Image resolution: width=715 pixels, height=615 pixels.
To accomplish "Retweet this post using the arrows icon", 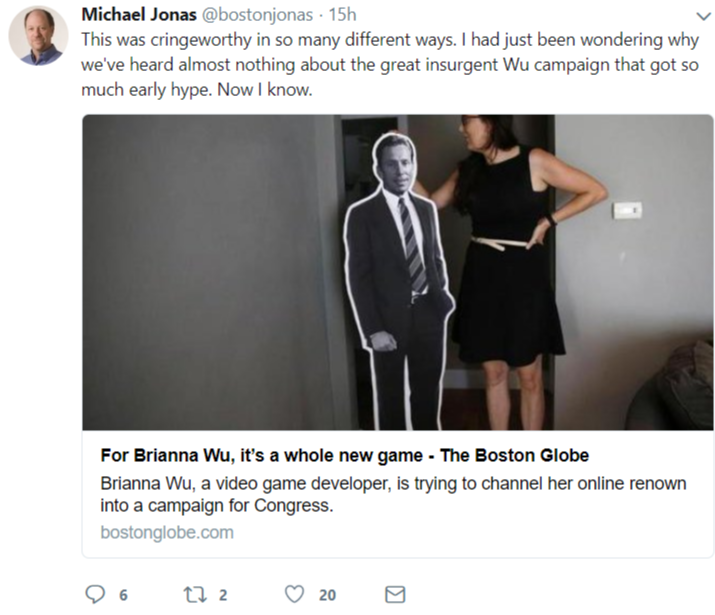I will click(195, 595).
